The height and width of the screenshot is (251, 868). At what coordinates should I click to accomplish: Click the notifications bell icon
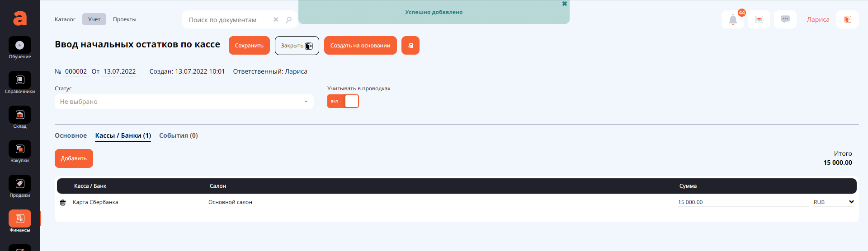click(733, 20)
